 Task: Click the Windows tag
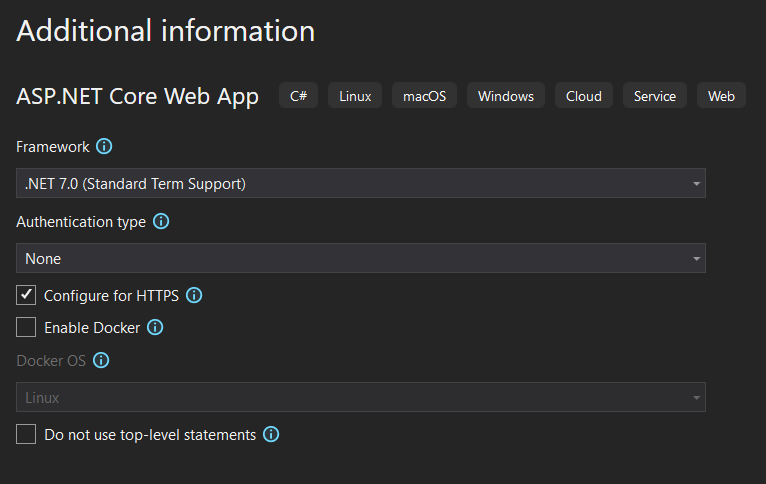click(506, 96)
